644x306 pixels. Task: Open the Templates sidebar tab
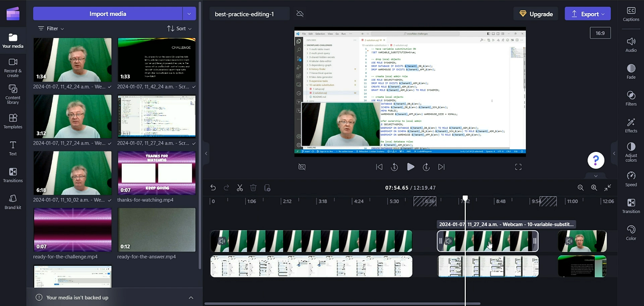pos(13,121)
